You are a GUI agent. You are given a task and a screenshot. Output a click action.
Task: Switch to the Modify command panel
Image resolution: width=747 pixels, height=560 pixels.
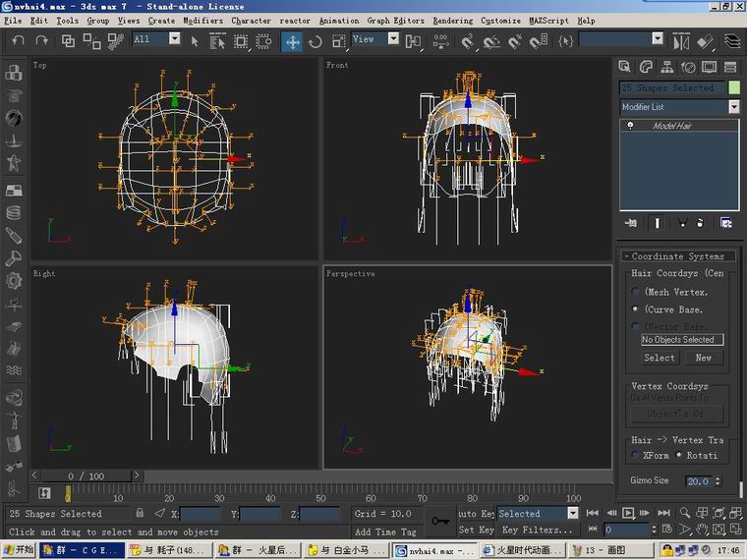pos(646,67)
